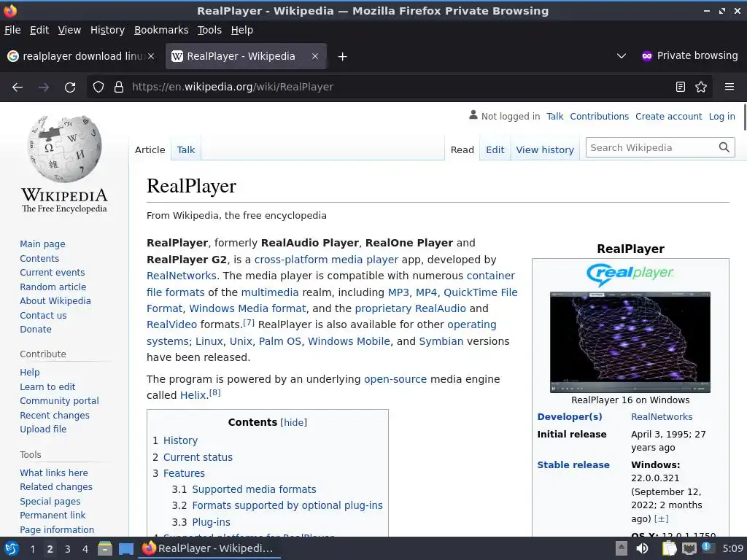Toggle Reader View in the address bar

pyautogui.click(x=681, y=87)
